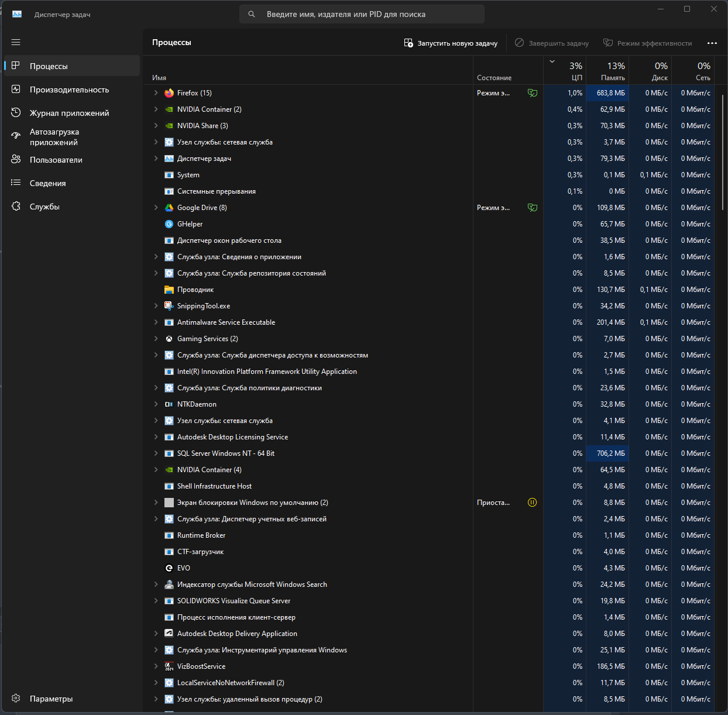Viewport: 728px width, 715px height.
Task: Click the vertical scrollbar of process list
Action: coord(723,152)
